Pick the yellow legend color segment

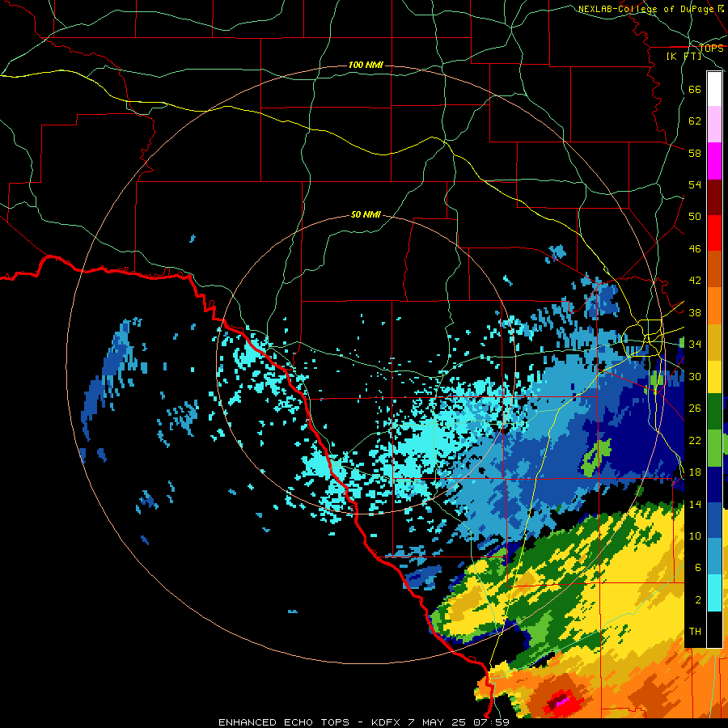[x=714, y=377]
